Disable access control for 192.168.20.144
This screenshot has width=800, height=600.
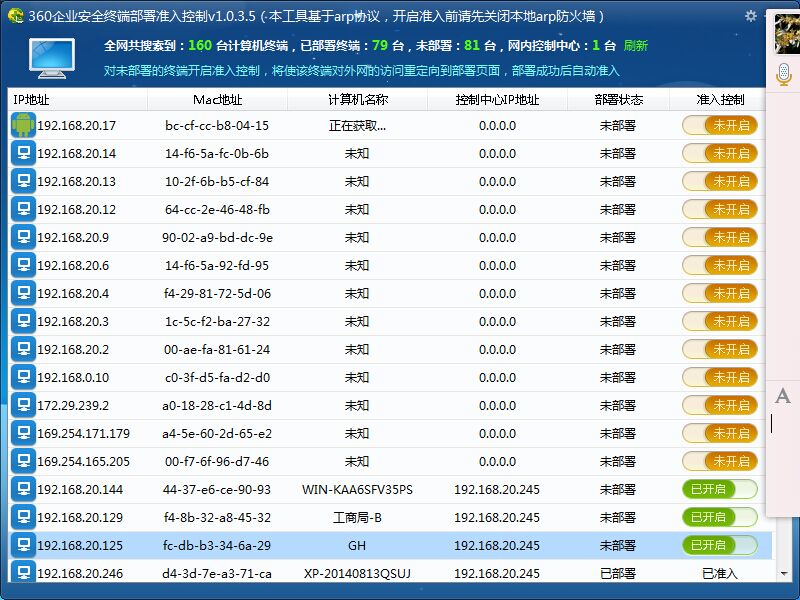click(719, 489)
